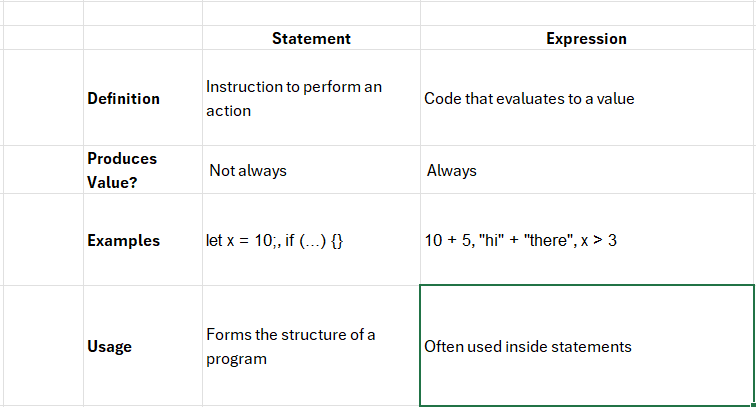Select the cell containing let x = 10;
The image size is (756, 407).
point(311,240)
